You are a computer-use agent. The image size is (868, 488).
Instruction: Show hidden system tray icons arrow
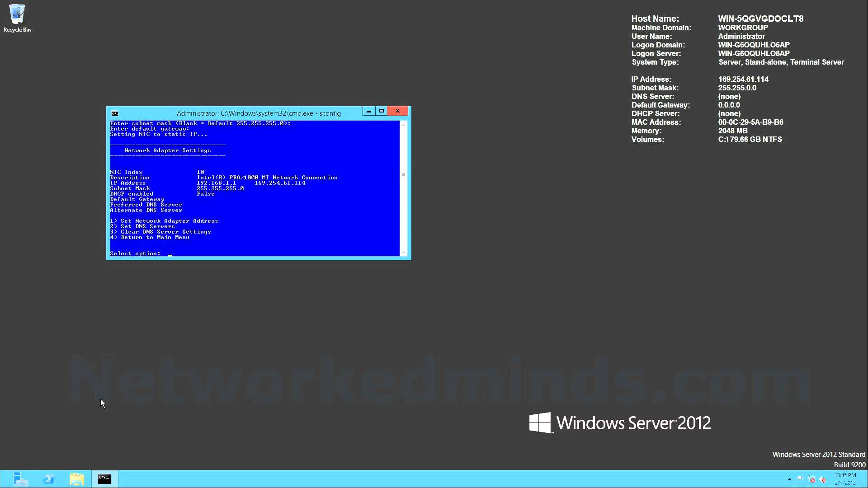[x=789, y=479]
